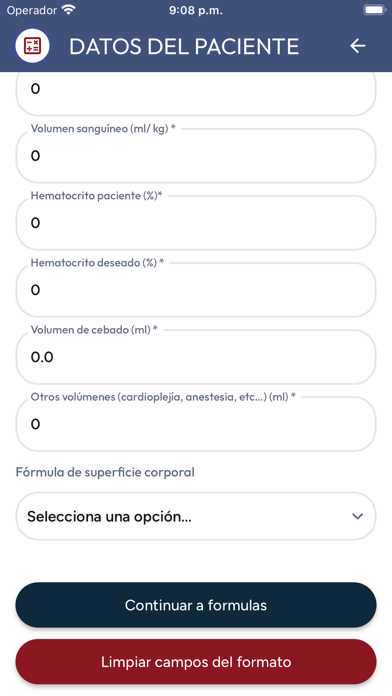Tap the battery indicator icon
This screenshot has height=696, width=392.
tap(374, 10)
